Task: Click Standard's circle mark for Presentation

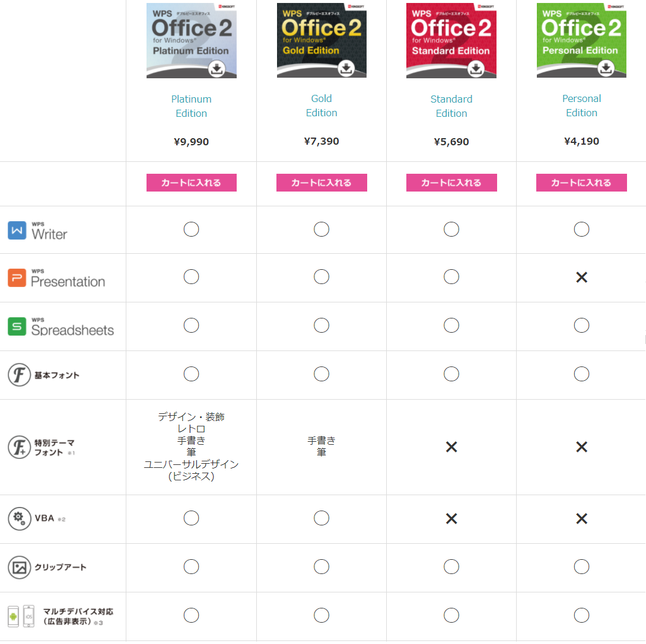Action: pos(451,277)
